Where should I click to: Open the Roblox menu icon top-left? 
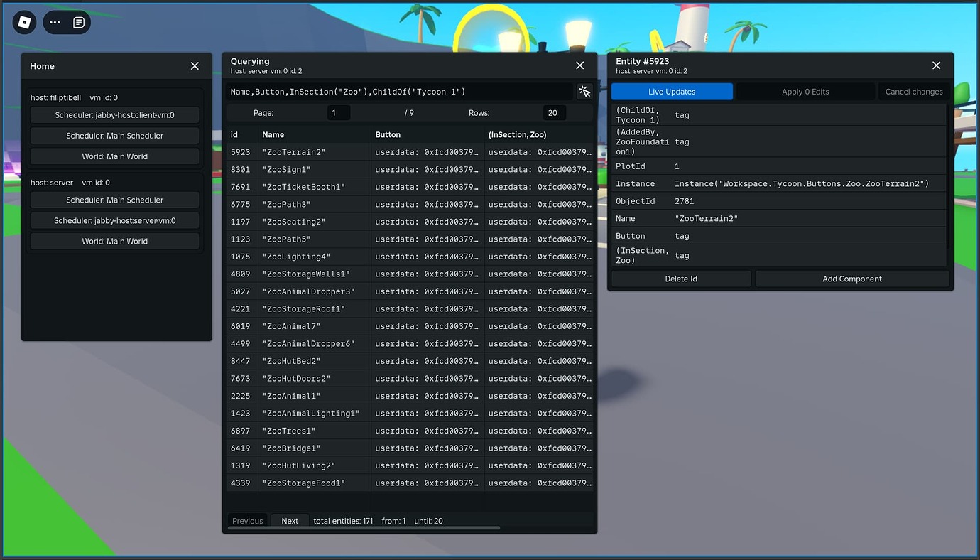pos(23,22)
